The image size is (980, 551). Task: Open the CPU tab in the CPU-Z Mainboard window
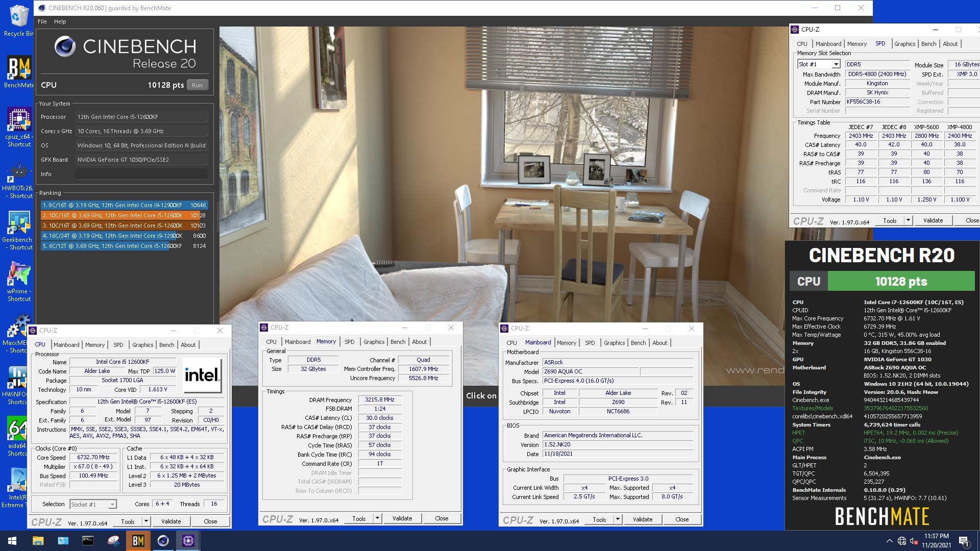click(511, 343)
